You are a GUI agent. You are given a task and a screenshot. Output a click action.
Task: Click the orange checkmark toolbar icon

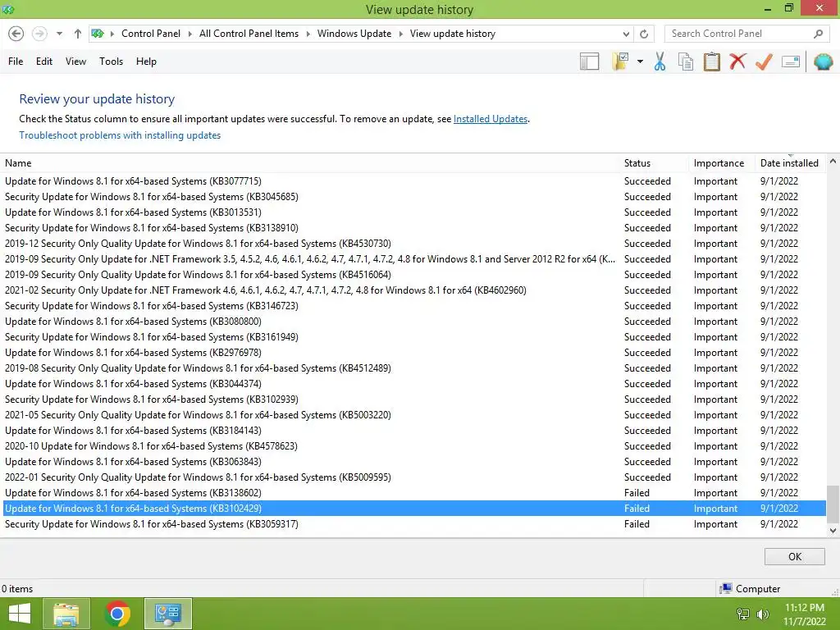pyautogui.click(x=764, y=62)
